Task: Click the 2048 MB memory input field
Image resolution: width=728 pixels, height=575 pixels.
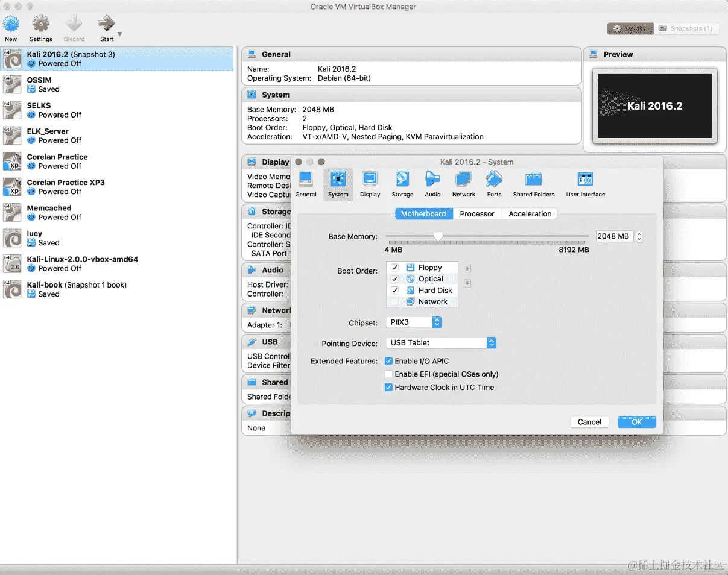Action: tap(614, 236)
